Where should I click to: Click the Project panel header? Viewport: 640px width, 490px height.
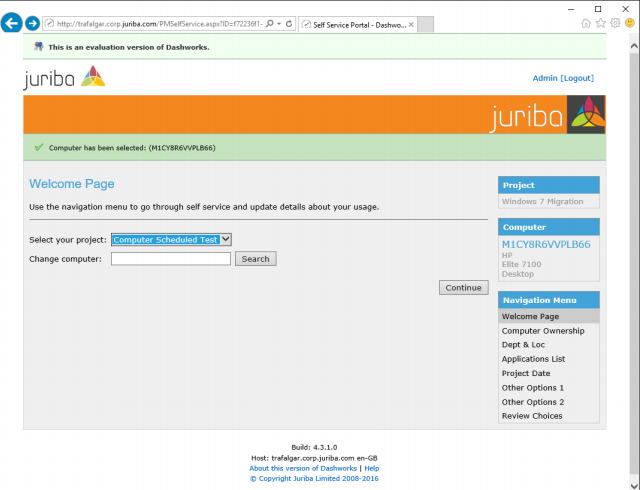click(x=549, y=185)
